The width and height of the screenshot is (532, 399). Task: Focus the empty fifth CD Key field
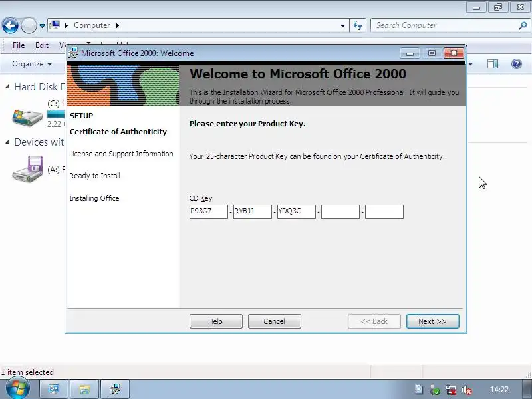click(x=384, y=211)
